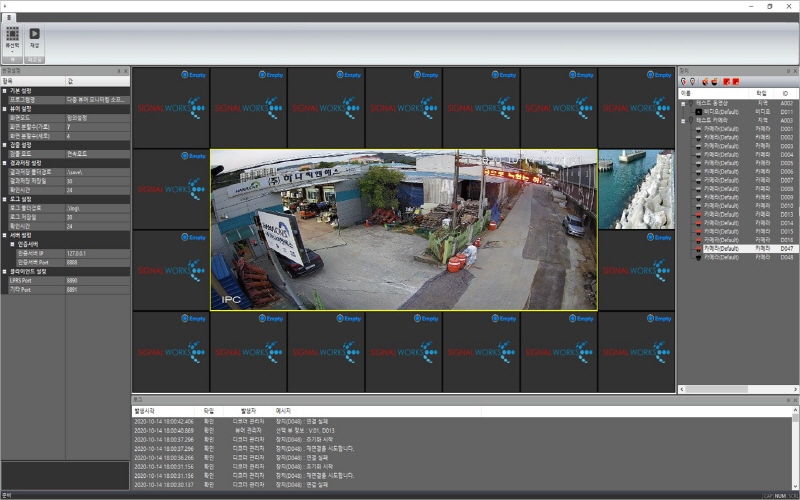The height and width of the screenshot is (500, 800).
Task: Click the harbor camera thumbnail on the right
Action: point(637,190)
